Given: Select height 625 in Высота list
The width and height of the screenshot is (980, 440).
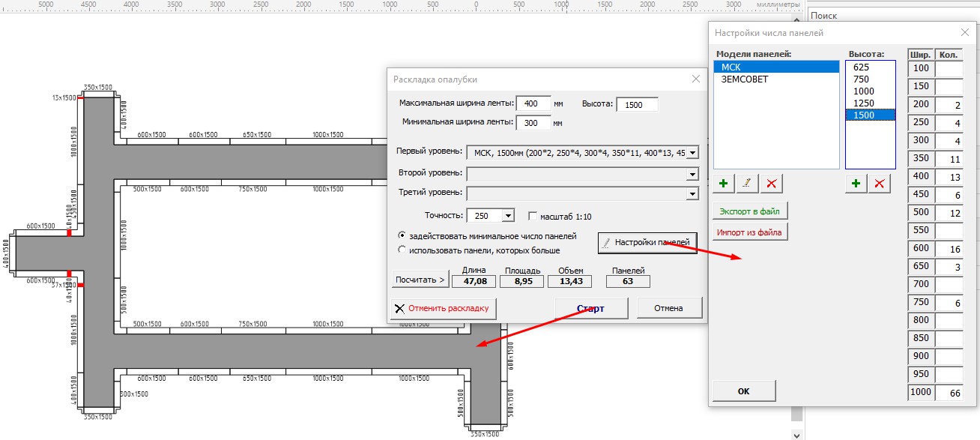Looking at the screenshot, I should coord(871,67).
